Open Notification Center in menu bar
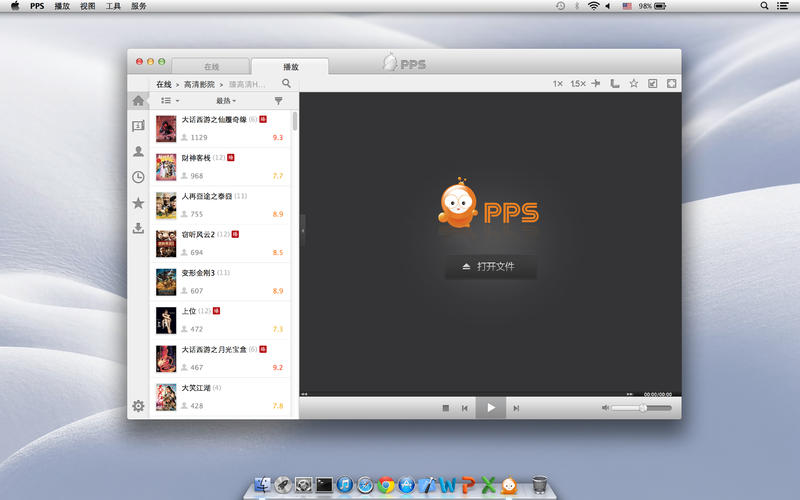This screenshot has width=800, height=500. point(783,6)
